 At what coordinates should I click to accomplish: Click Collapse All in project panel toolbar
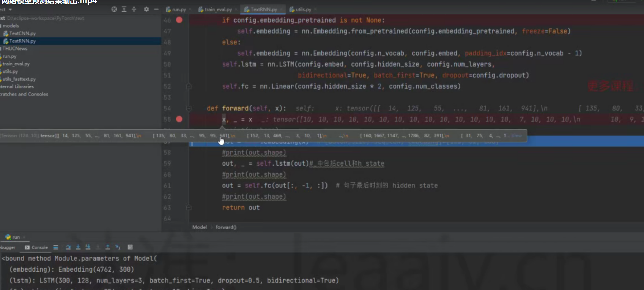point(134,9)
